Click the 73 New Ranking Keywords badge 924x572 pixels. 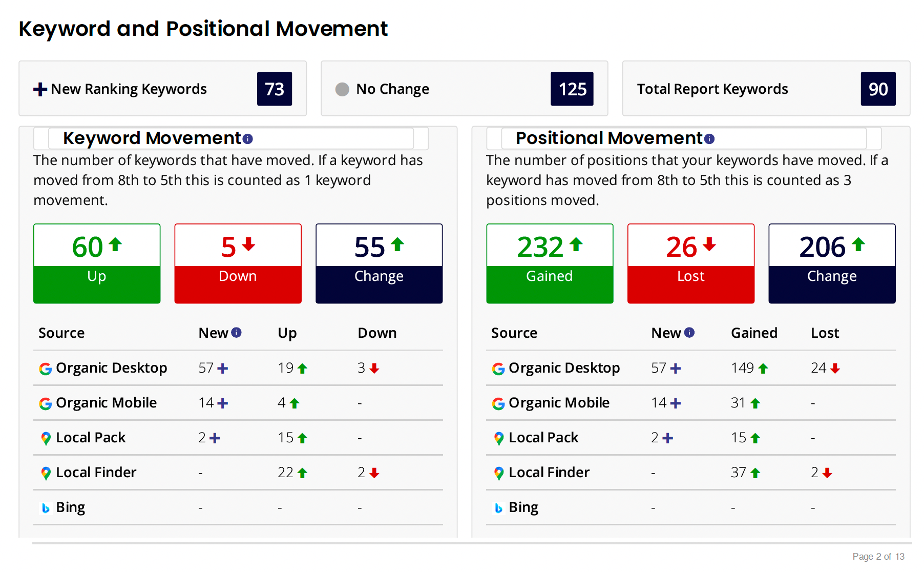pyautogui.click(x=275, y=89)
